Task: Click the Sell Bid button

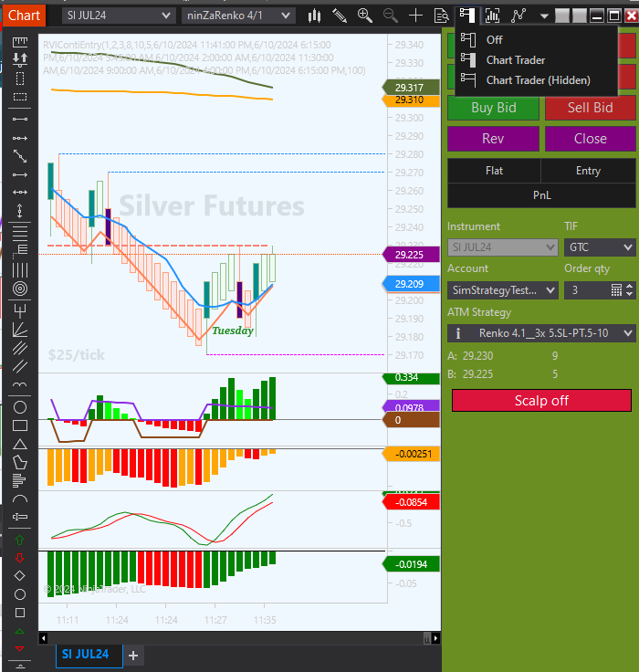Action: [590, 108]
